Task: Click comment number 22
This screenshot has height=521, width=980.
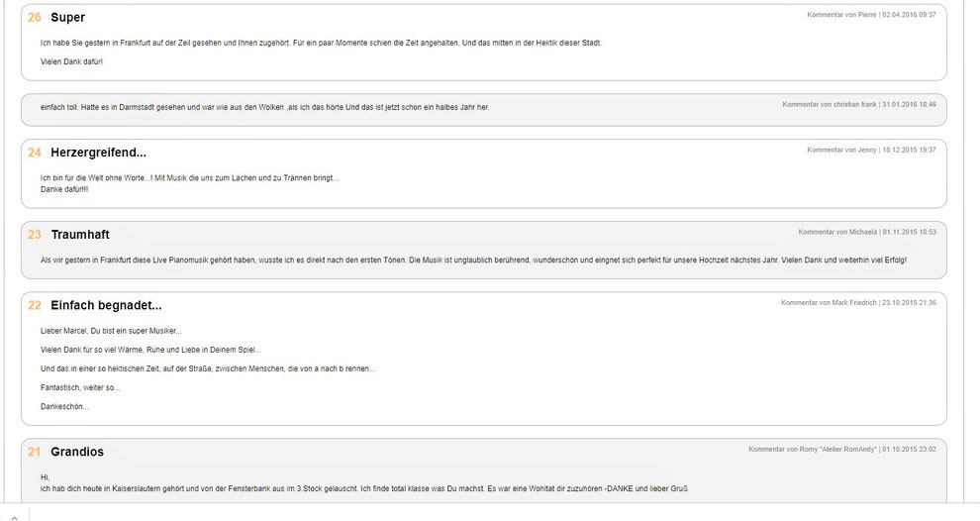Action: pos(35,305)
